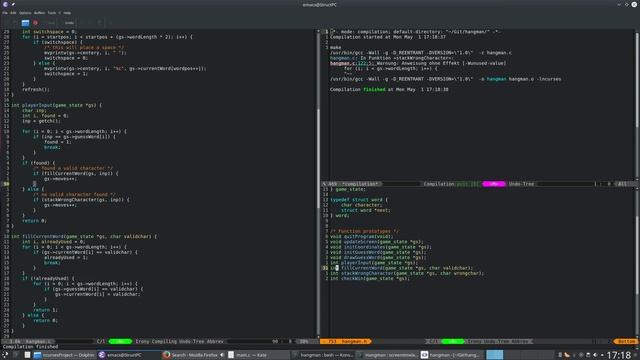Click the magenta indicator in the compilation mode line

494,184
